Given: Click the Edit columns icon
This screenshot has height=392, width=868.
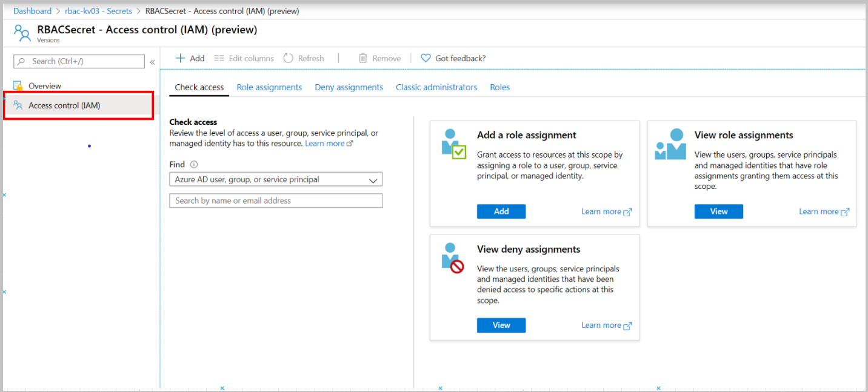Looking at the screenshot, I should pos(219,58).
